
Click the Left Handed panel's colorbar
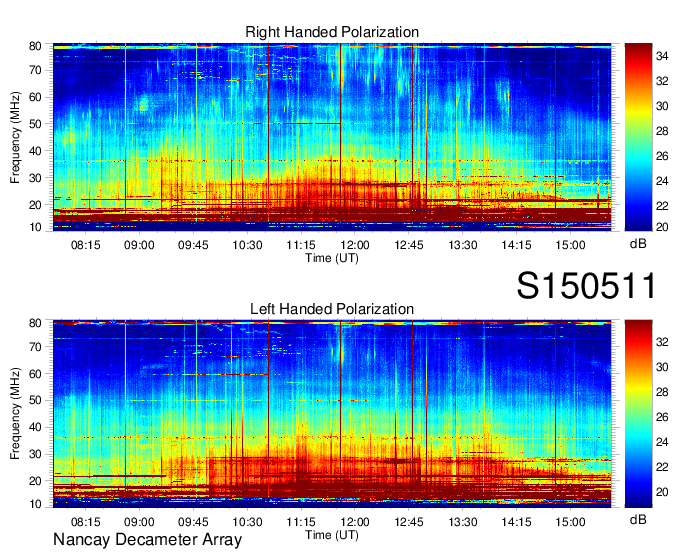click(x=638, y=414)
